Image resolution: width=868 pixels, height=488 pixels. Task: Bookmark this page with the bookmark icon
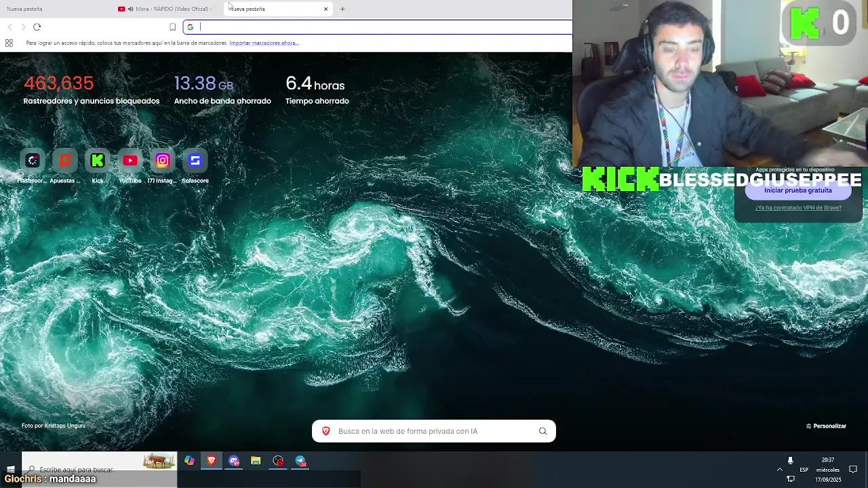tap(172, 27)
